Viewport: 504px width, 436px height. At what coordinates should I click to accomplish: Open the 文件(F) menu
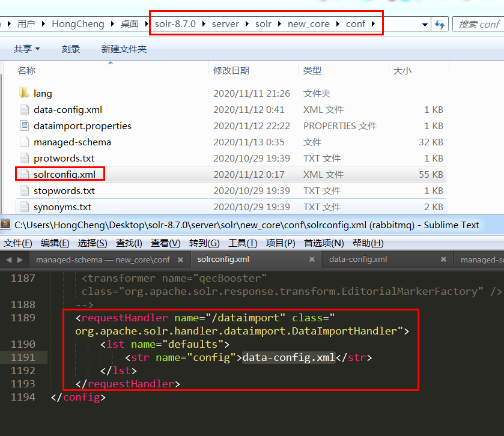(18, 243)
